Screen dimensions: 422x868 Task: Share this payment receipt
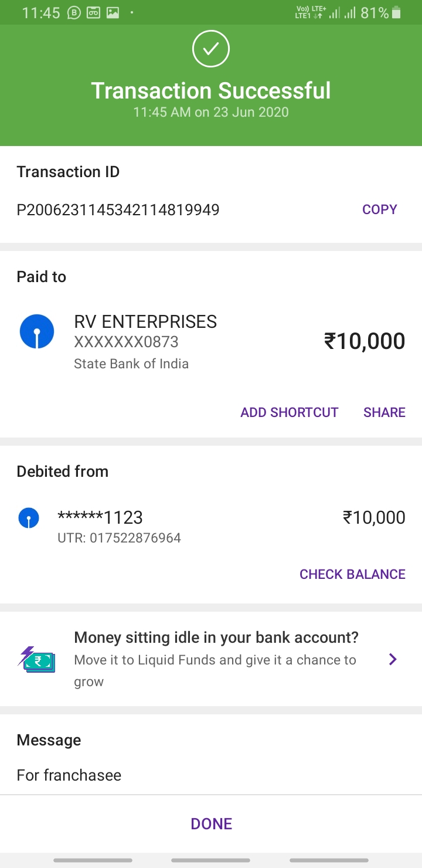(x=384, y=412)
